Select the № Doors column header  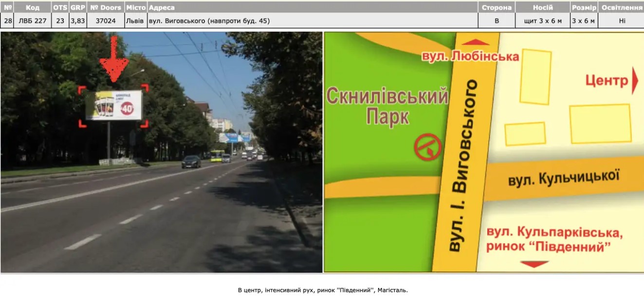coord(106,8)
